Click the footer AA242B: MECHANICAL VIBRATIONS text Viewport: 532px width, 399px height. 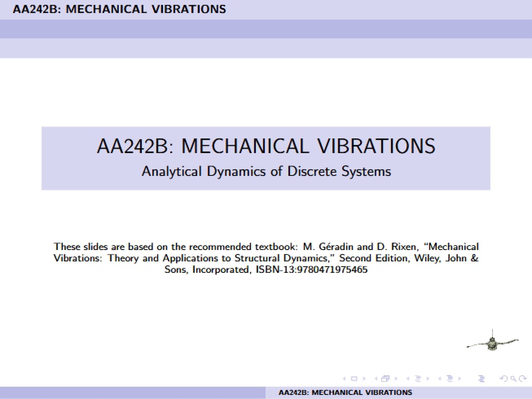[x=345, y=393]
